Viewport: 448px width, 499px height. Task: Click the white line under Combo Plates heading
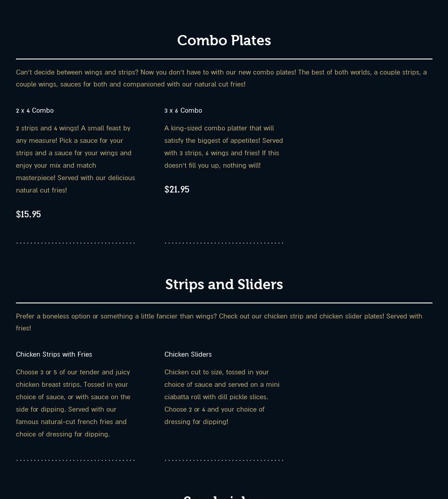click(224, 59)
